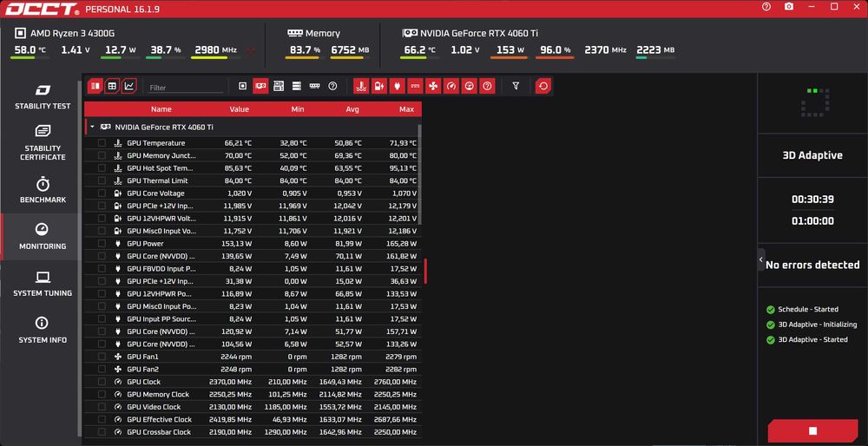Check the GPU Memory Clock checkbox
Screen dimensions: 868x446
102,394
